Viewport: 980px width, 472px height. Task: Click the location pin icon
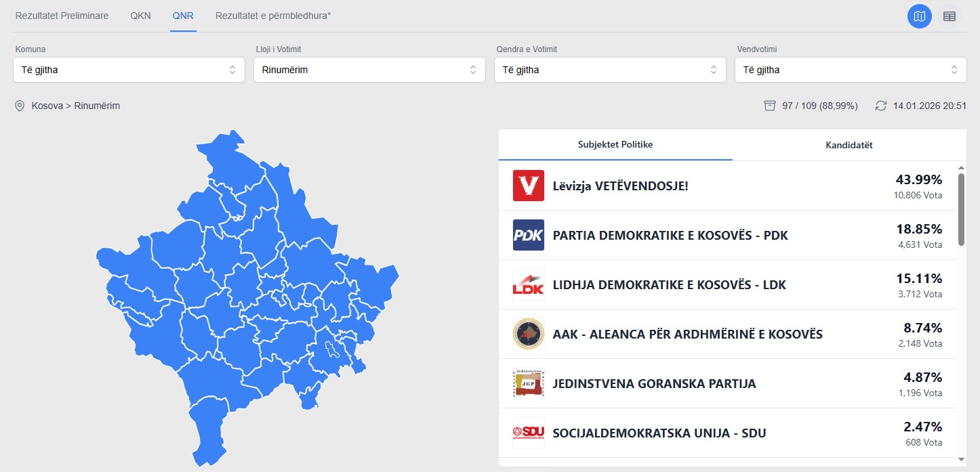(x=20, y=106)
